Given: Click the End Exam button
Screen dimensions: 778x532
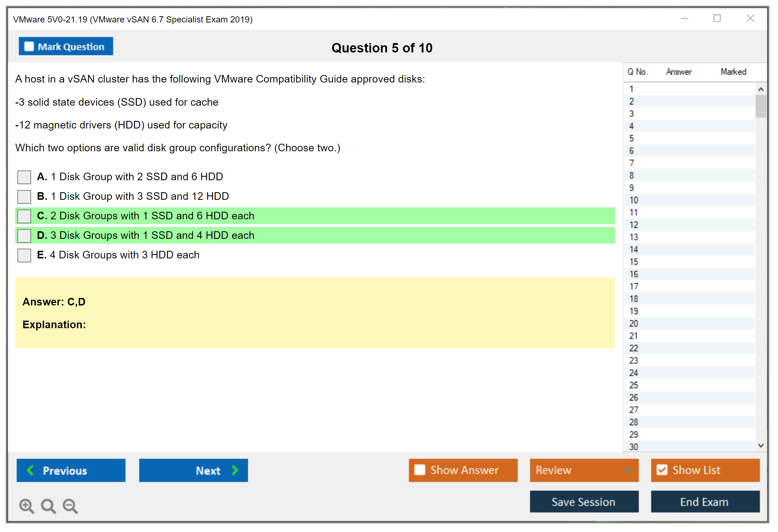Looking at the screenshot, I should pyautogui.click(x=705, y=502).
